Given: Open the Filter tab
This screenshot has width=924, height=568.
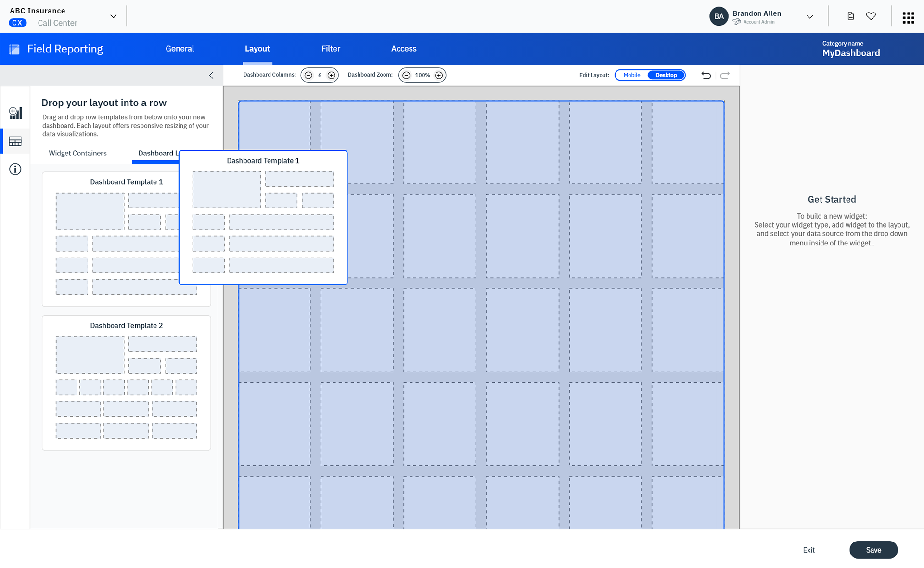Looking at the screenshot, I should [331, 49].
